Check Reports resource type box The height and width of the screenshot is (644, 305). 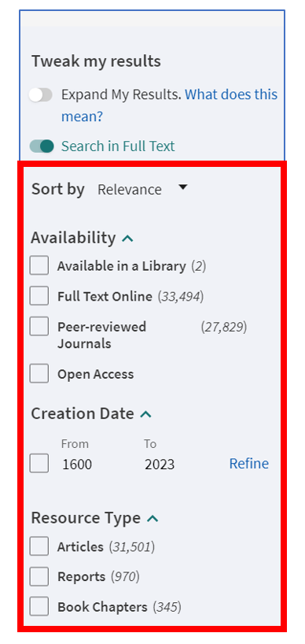(39, 576)
